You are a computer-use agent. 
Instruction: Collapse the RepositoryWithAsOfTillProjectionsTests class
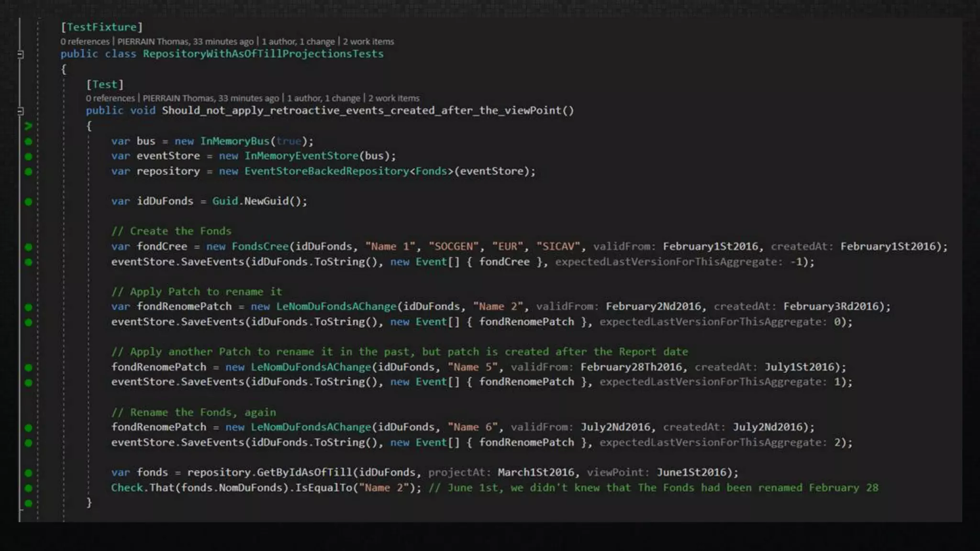pyautogui.click(x=20, y=54)
